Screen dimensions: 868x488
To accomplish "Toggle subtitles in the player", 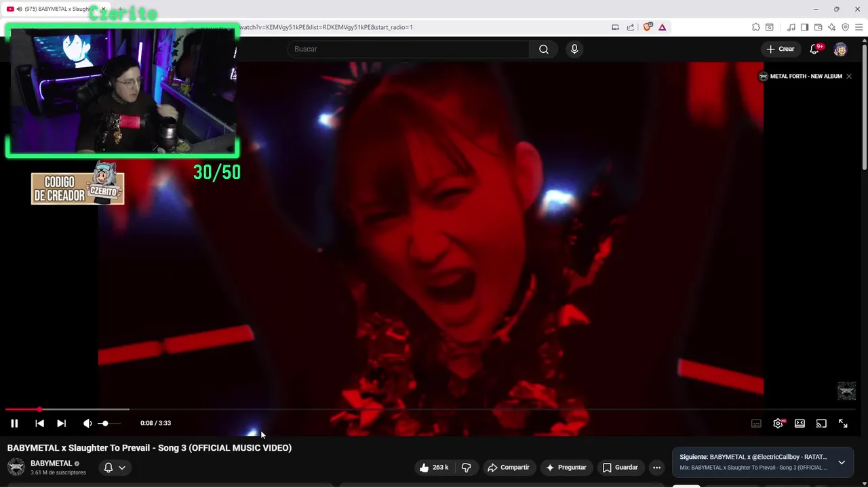I will (x=756, y=424).
